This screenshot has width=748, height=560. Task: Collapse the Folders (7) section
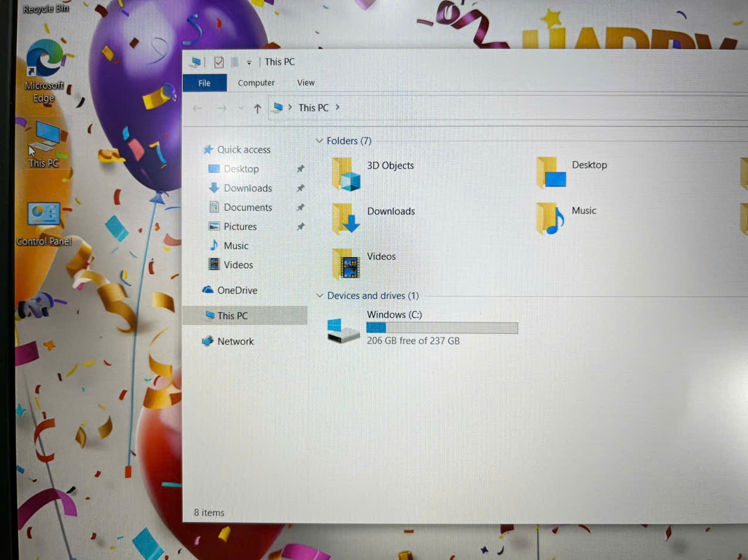coord(319,141)
